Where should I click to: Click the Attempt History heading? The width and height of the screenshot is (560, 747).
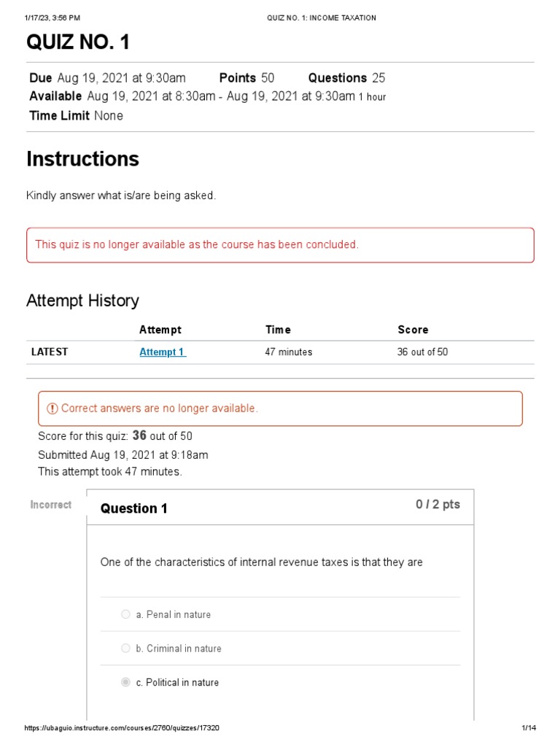click(82, 301)
